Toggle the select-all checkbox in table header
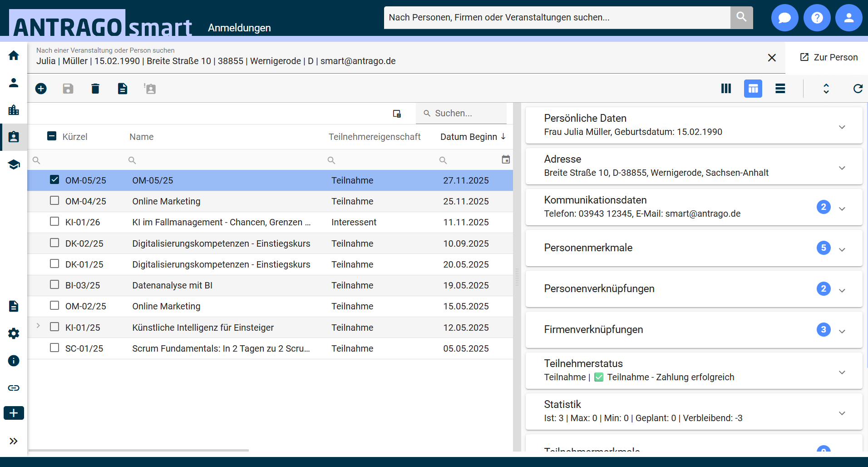The width and height of the screenshot is (868, 467). pos(52,136)
